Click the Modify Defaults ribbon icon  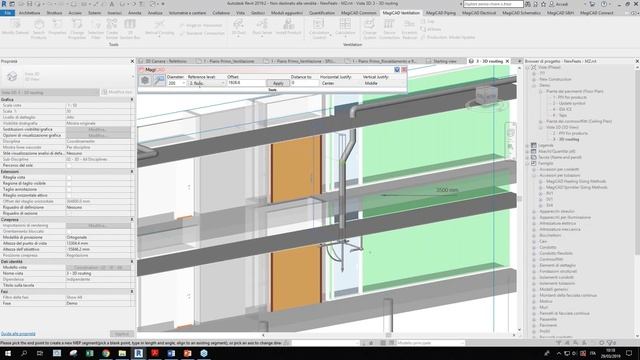[x=15, y=27]
